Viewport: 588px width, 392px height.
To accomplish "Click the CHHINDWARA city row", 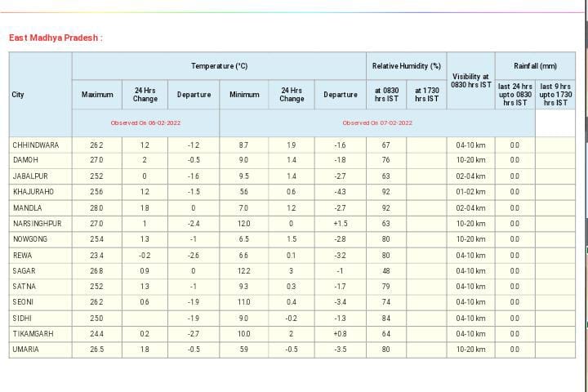I will [x=36, y=145].
